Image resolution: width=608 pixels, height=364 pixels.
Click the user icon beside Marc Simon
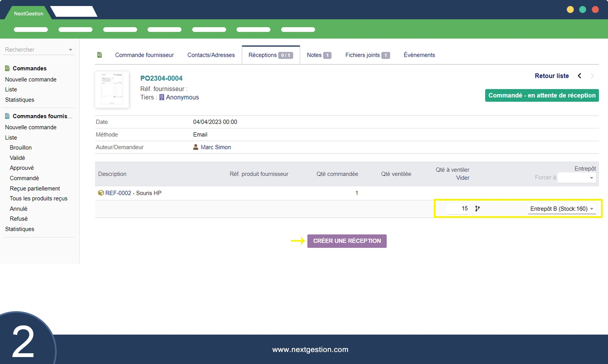196,147
